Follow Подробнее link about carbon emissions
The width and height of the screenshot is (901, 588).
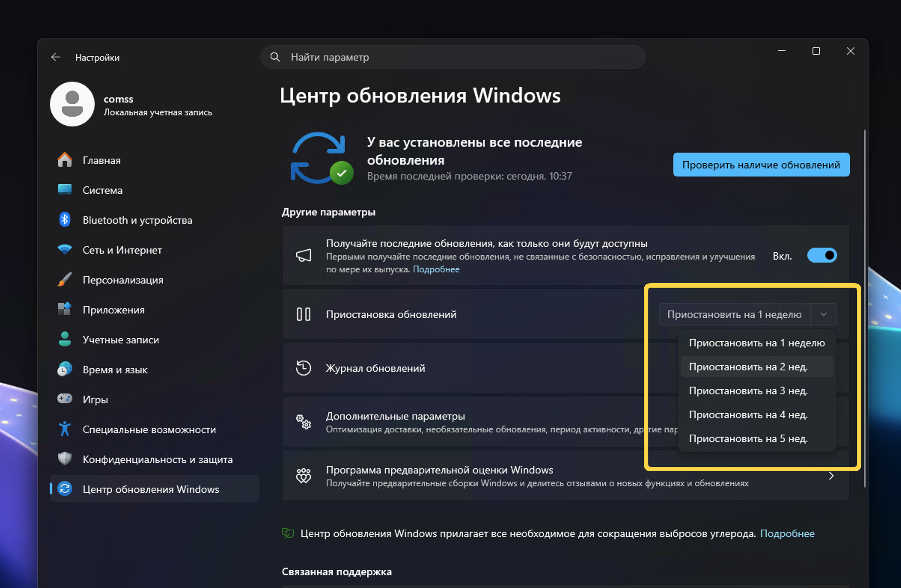pos(787,533)
